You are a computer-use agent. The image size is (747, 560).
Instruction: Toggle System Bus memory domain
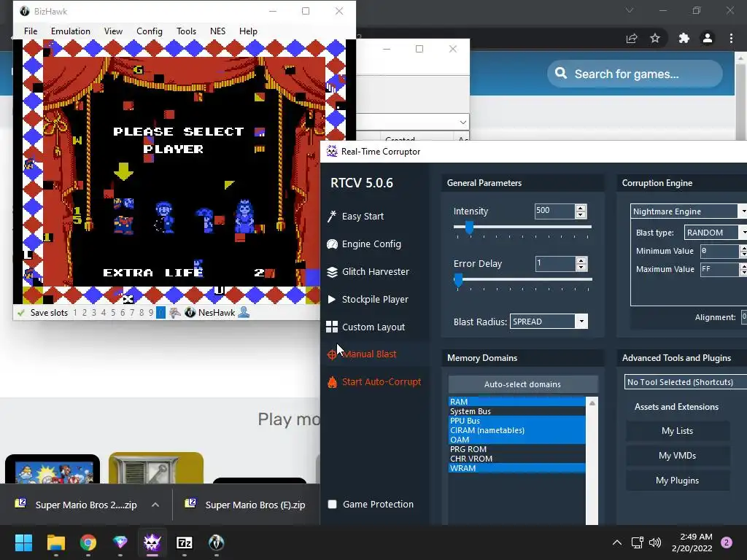tap(517, 411)
